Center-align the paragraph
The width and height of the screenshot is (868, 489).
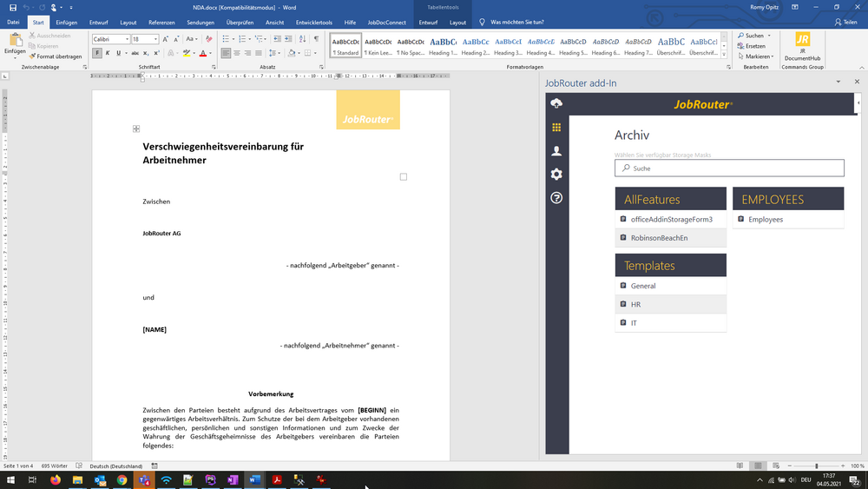click(236, 53)
